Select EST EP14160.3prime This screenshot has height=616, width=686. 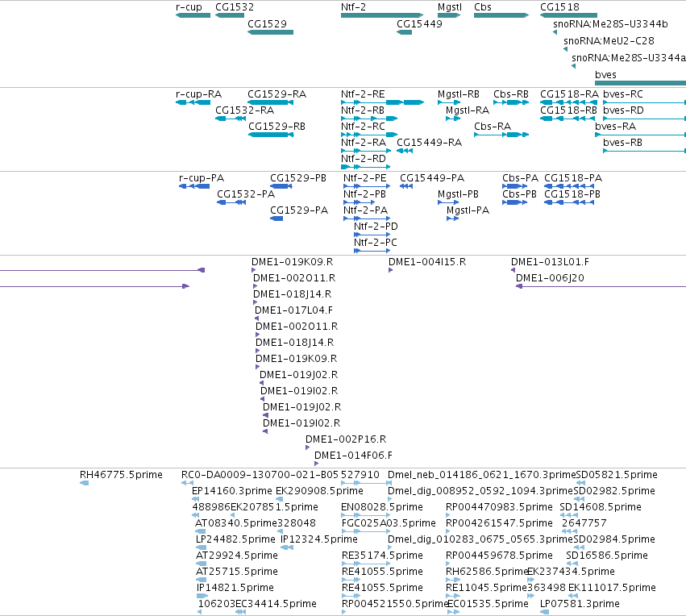196,499
